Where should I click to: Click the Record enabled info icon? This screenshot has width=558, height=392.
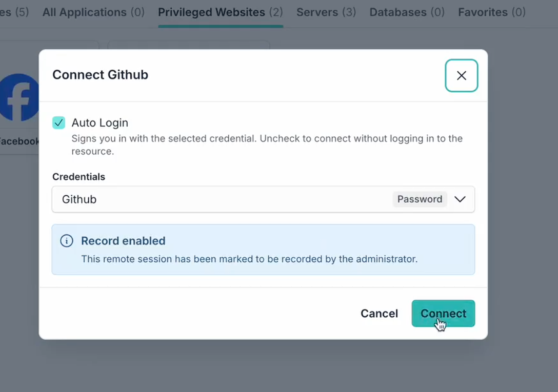click(67, 241)
